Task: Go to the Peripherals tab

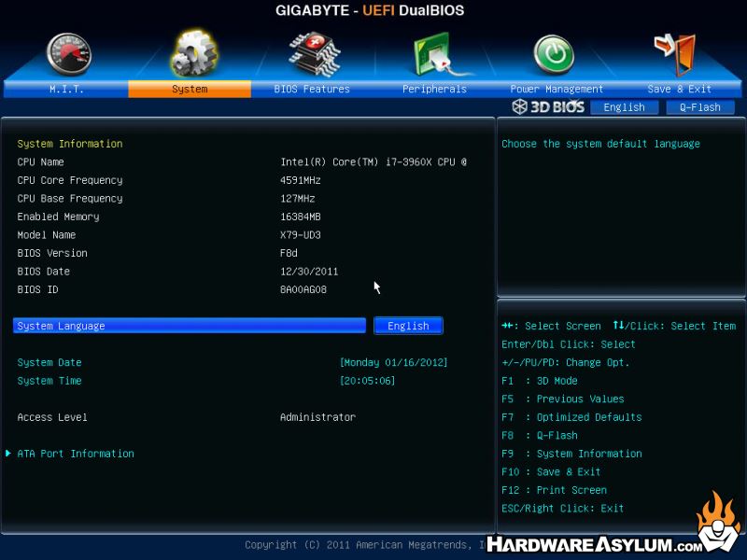Action: (434, 89)
